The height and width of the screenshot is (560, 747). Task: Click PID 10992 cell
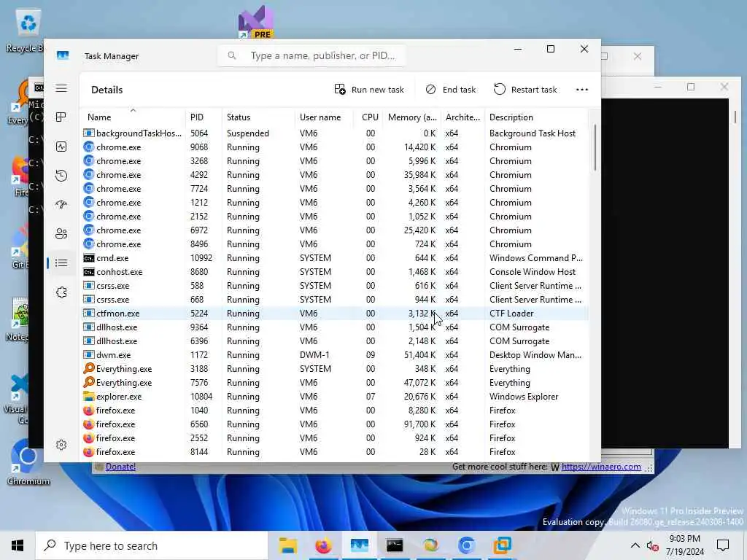(x=201, y=258)
